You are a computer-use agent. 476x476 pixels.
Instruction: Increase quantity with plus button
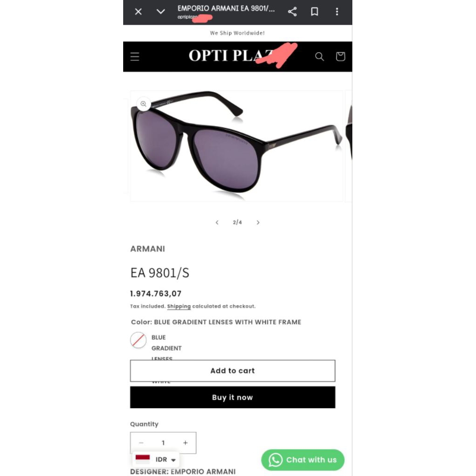(185, 443)
